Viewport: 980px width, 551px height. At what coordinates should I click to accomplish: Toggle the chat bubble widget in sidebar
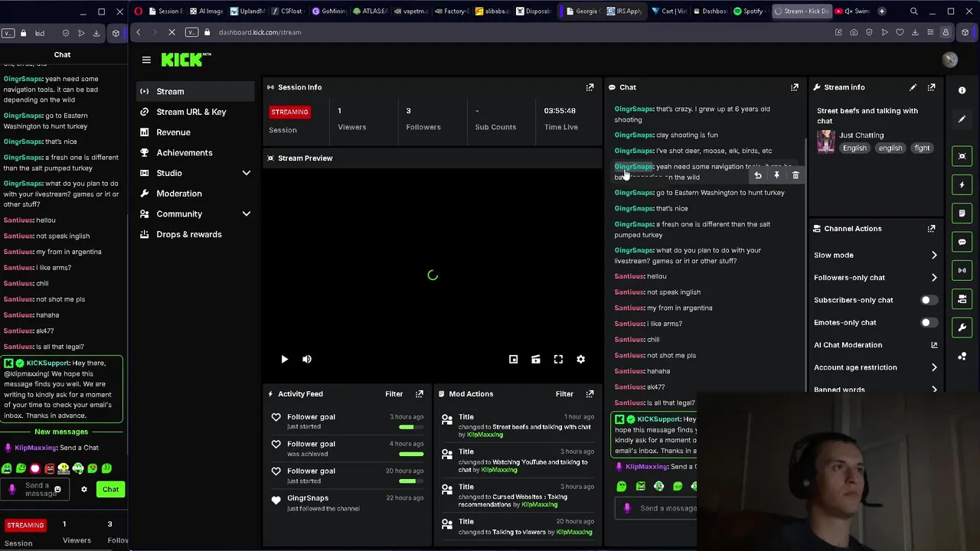point(962,242)
